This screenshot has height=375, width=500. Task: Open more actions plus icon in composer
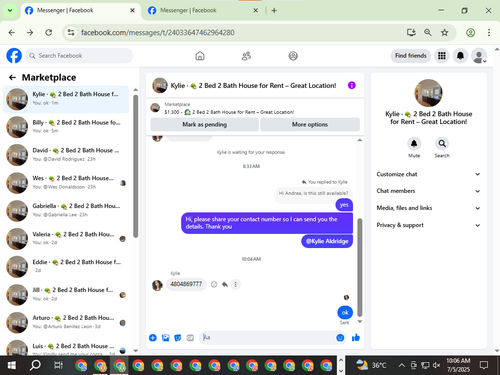(x=153, y=338)
